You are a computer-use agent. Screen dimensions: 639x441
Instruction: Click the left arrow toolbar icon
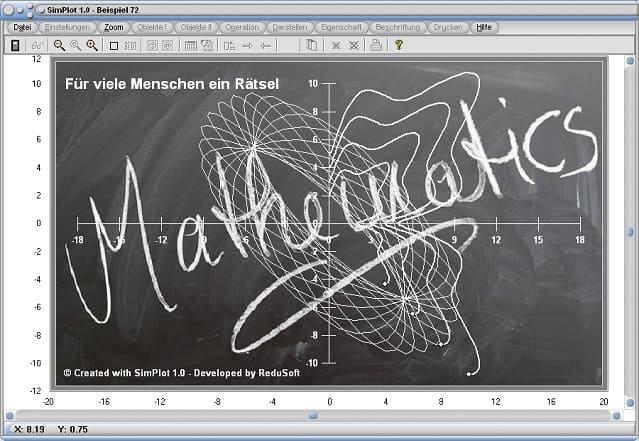click(265, 46)
